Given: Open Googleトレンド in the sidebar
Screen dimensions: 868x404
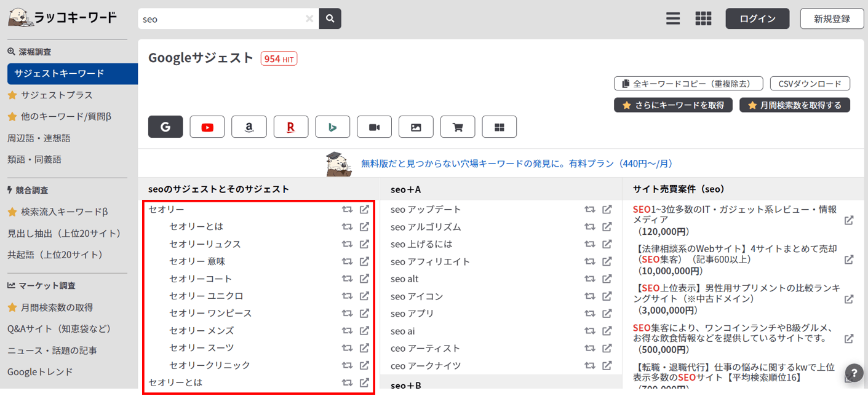Looking at the screenshot, I should coord(40,372).
